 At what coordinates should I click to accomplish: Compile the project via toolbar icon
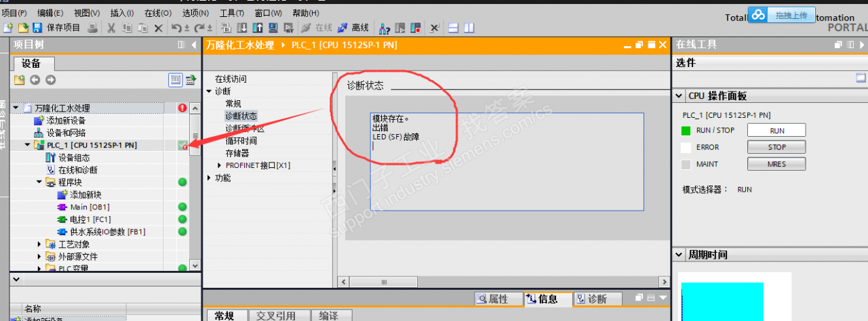tap(226, 28)
